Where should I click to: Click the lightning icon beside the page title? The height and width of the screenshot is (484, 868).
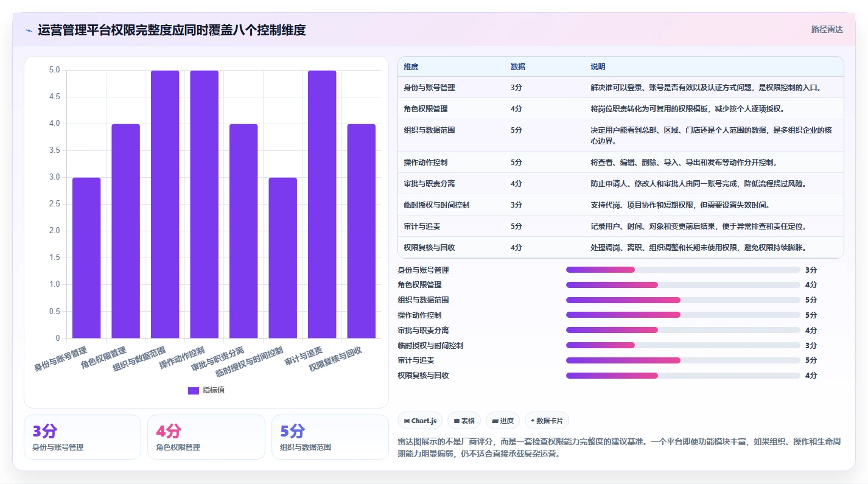coord(29,30)
